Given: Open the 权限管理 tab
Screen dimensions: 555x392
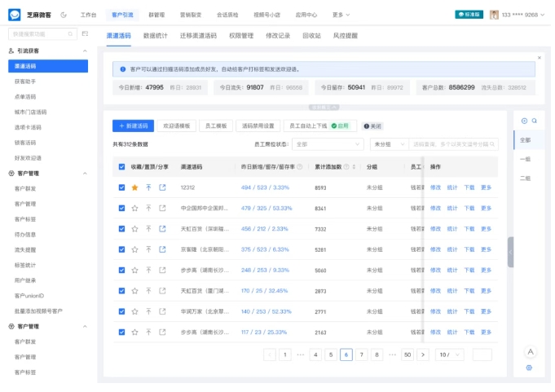Looking at the screenshot, I should [x=241, y=36].
